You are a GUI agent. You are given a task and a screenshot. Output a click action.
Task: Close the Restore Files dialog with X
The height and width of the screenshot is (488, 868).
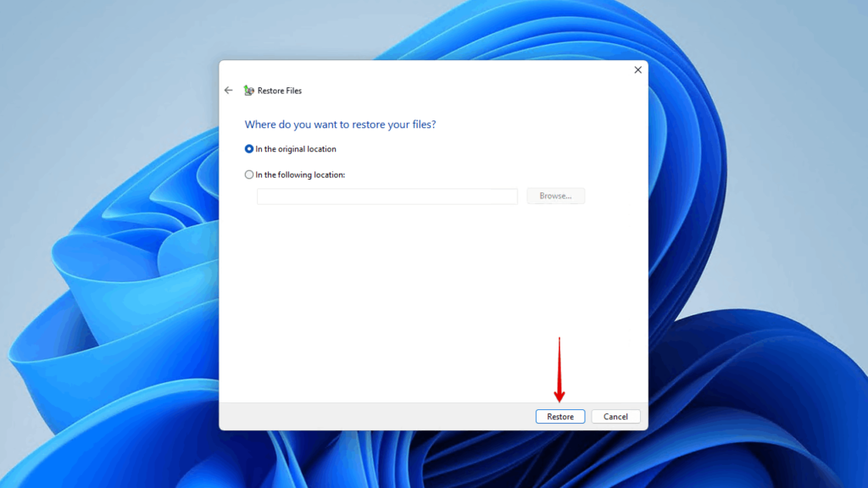tap(637, 69)
